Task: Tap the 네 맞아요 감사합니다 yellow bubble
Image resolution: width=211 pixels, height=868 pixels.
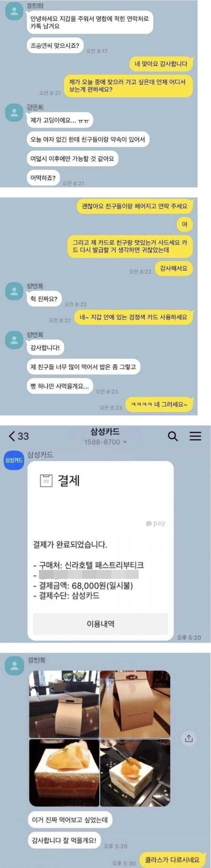Action: click(161, 64)
